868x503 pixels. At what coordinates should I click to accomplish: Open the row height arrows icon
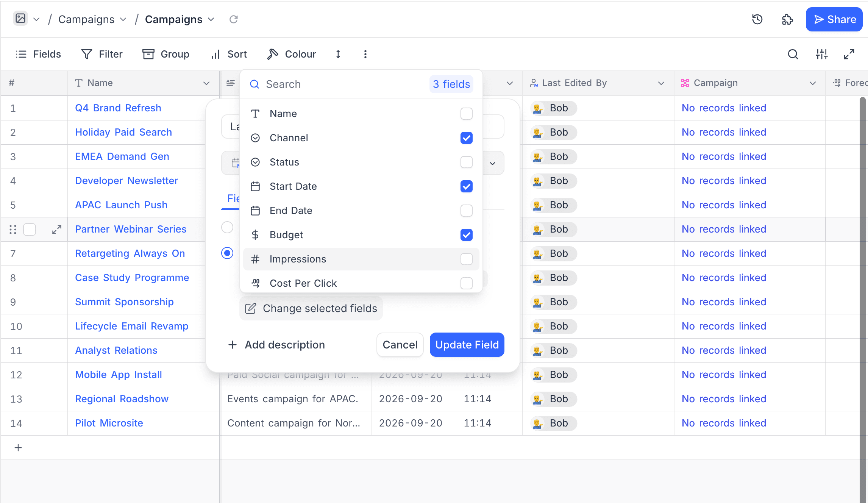click(x=338, y=54)
